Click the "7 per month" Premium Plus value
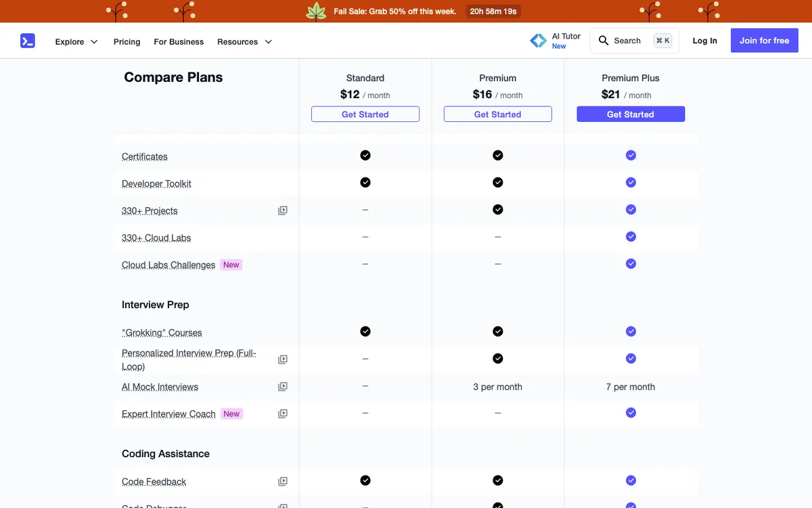812x508 pixels. coord(631,387)
